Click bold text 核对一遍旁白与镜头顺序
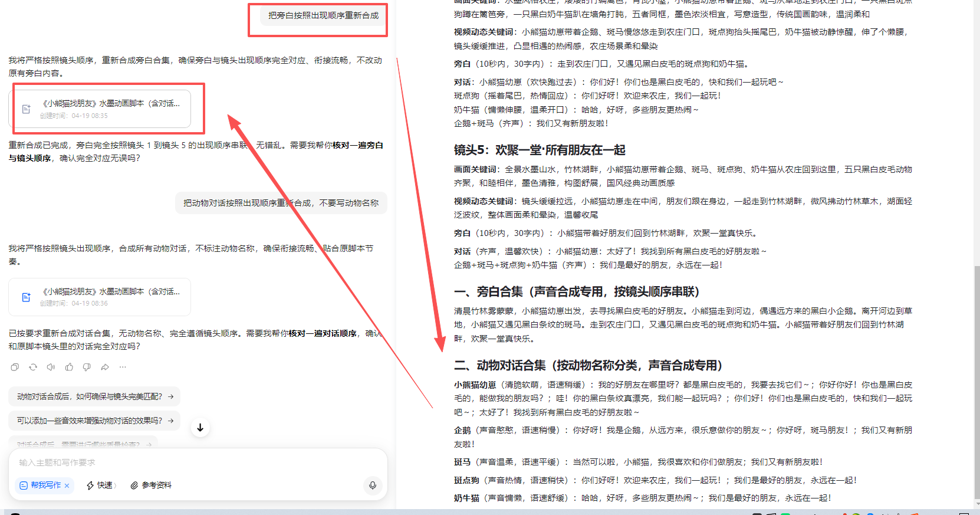 [196, 152]
